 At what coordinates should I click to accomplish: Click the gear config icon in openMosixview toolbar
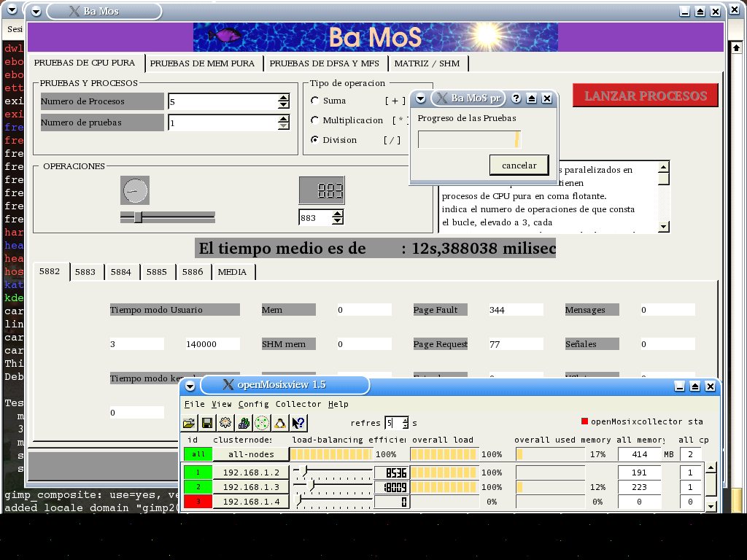pyautogui.click(x=225, y=423)
